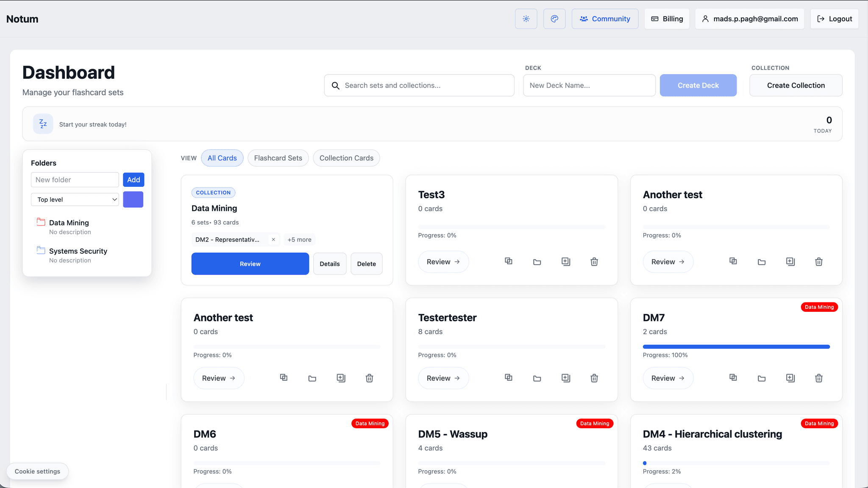This screenshot has width=868, height=488.
Task: Expand the +5 more sets chip
Action: pyautogui.click(x=299, y=240)
